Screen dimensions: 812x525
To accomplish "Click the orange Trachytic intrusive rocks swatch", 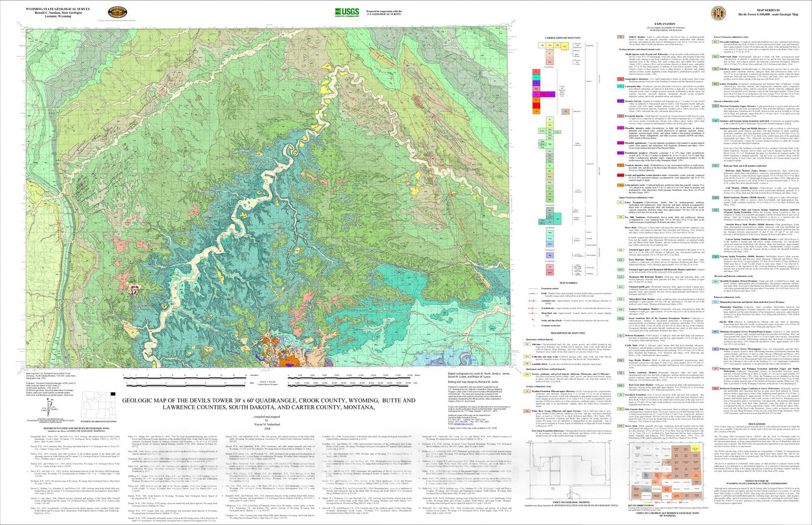I will pyautogui.click(x=621, y=165).
